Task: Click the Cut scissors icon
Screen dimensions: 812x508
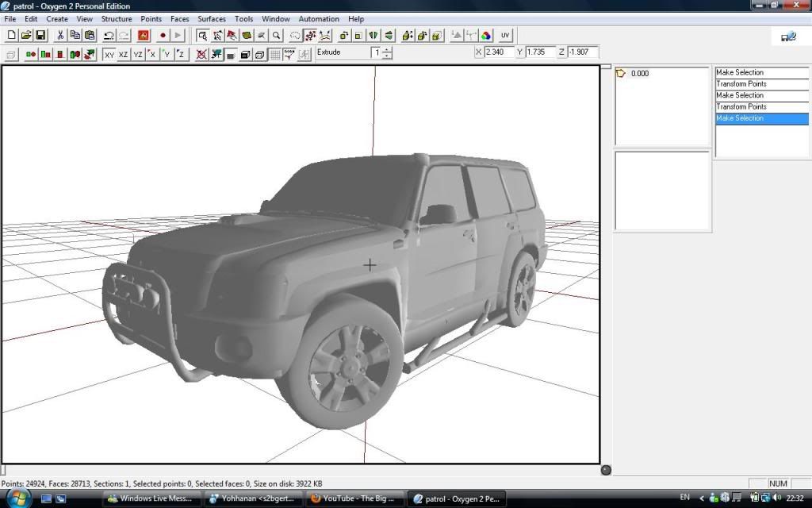Action: (60, 35)
